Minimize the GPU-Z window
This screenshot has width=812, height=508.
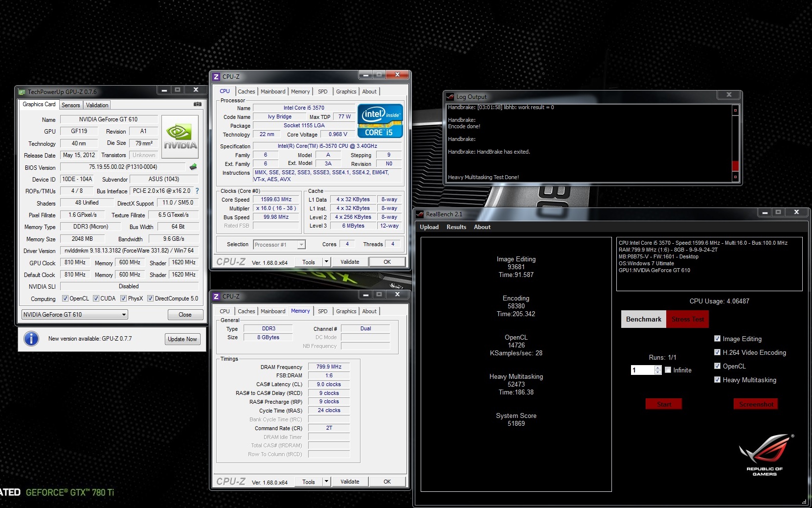[x=164, y=90]
